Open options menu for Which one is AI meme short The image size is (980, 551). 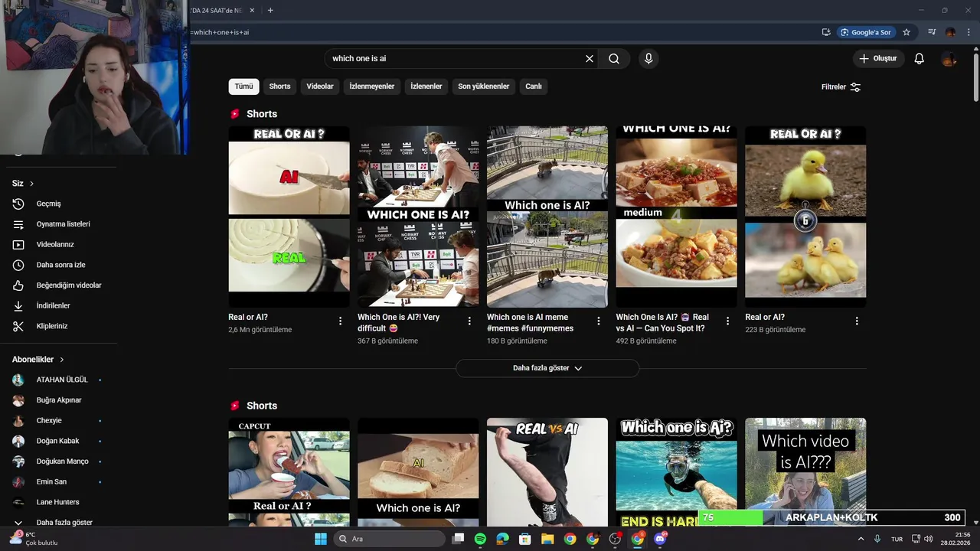pos(599,321)
